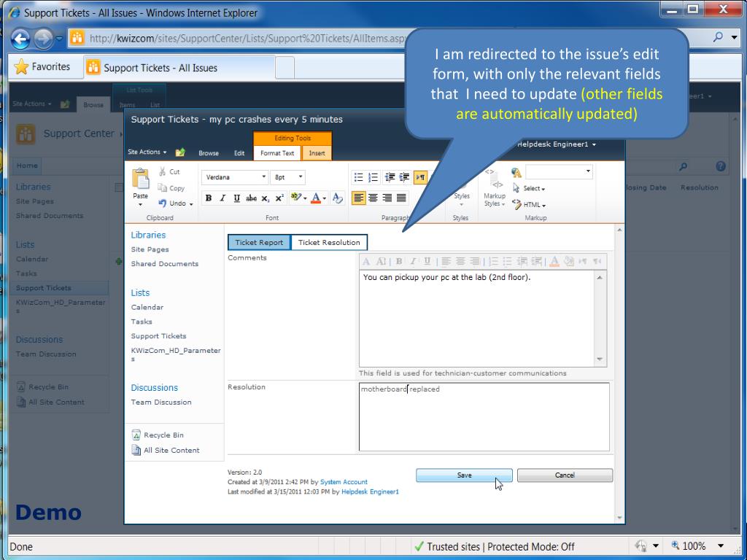747x560 pixels.
Task: Click the Internet Explorer Back button
Action: (21, 39)
